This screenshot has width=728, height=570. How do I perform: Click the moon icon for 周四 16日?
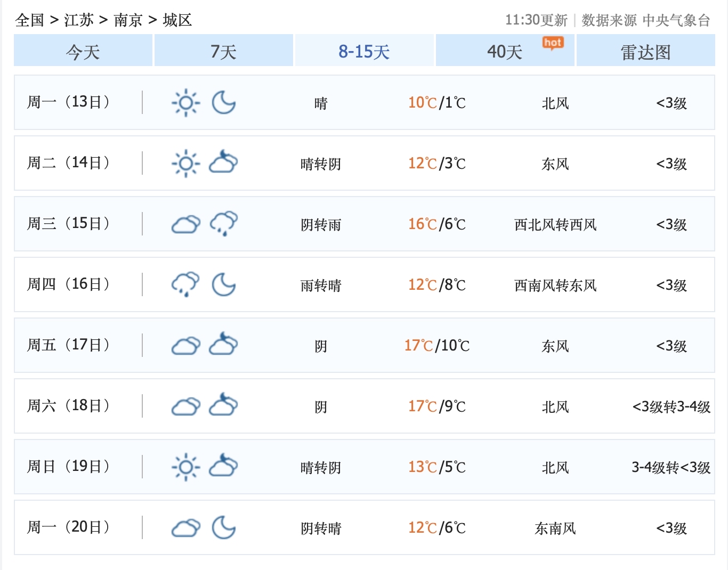pos(224,284)
